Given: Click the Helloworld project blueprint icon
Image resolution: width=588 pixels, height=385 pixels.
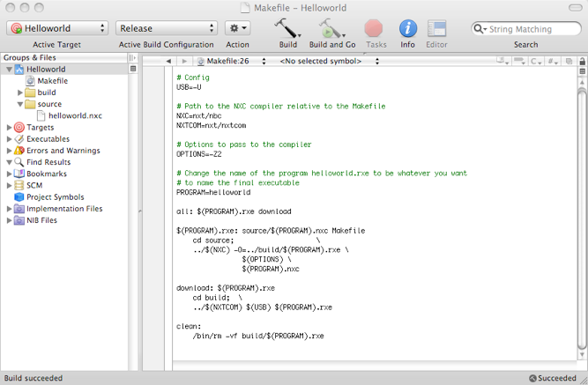Looking at the screenshot, I should click(19, 70).
